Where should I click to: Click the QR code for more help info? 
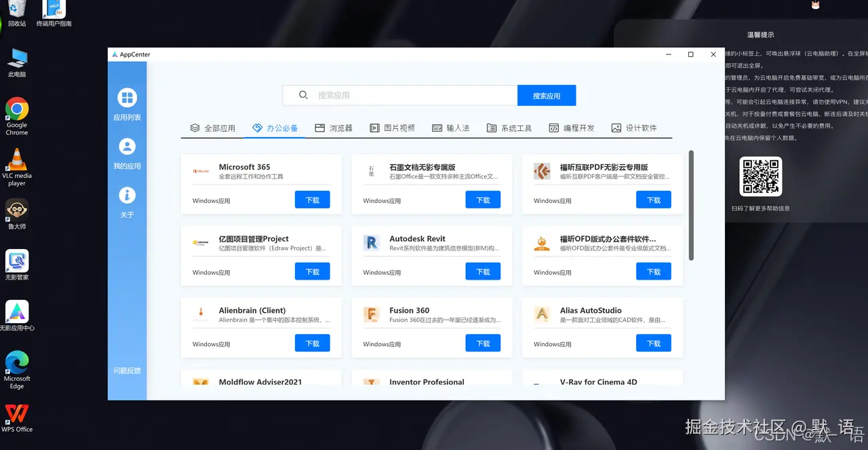[761, 177]
